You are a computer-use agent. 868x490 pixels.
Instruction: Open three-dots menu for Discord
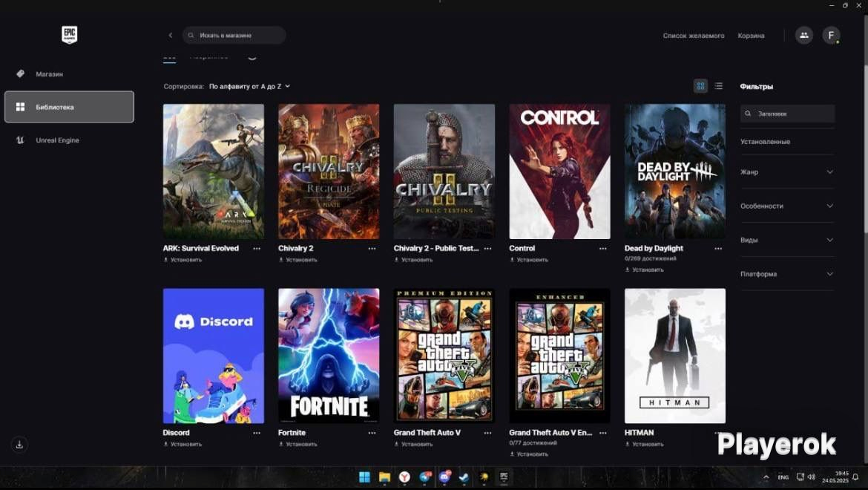click(256, 433)
